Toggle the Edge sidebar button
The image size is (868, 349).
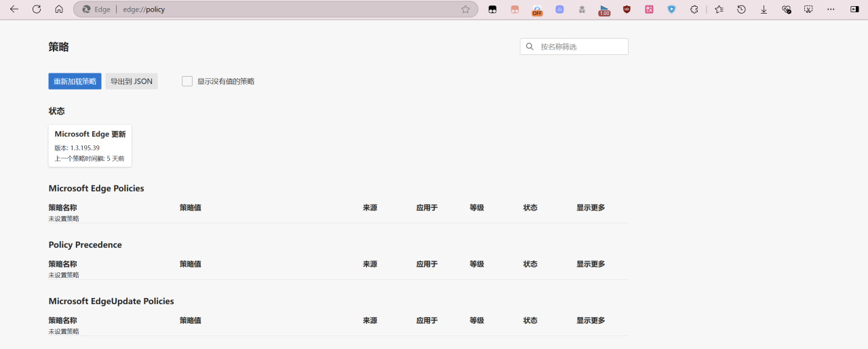tap(854, 10)
